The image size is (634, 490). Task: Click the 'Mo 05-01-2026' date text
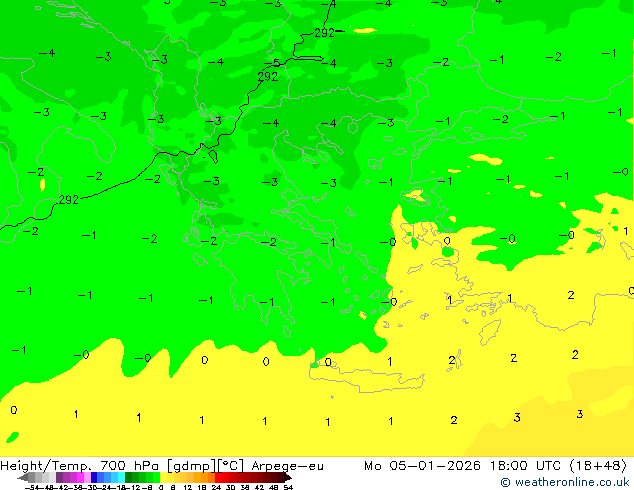pos(423,466)
